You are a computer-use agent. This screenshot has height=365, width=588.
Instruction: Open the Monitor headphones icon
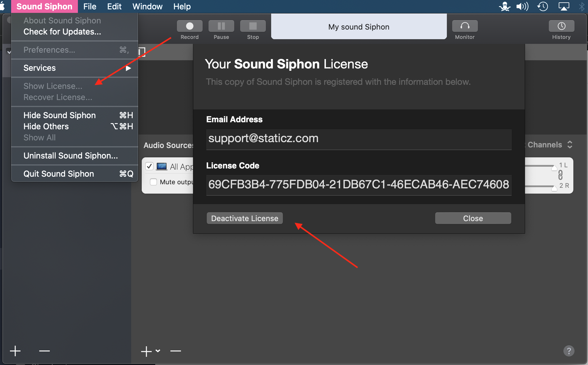(x=465, y=26)
